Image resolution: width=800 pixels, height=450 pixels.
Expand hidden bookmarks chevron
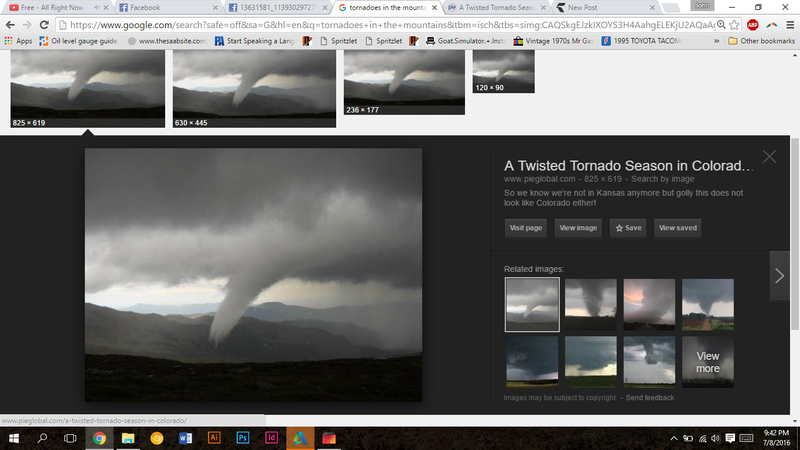716,41
